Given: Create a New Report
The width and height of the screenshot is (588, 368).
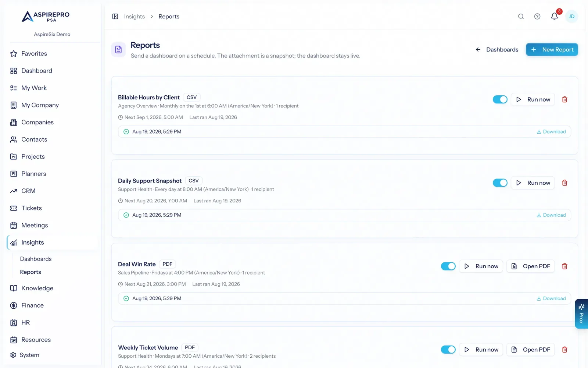Looking at the screenshot, I should pyautogui.click(x=552, y=50).
